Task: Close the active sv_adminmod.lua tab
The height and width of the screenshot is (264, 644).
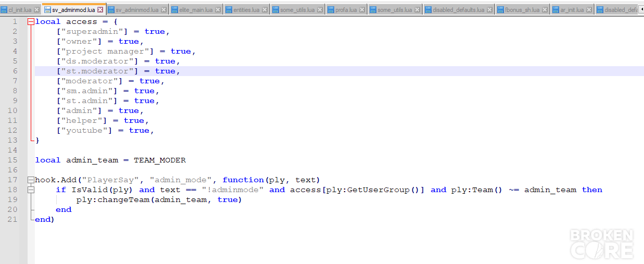Action: pos(100,10)
